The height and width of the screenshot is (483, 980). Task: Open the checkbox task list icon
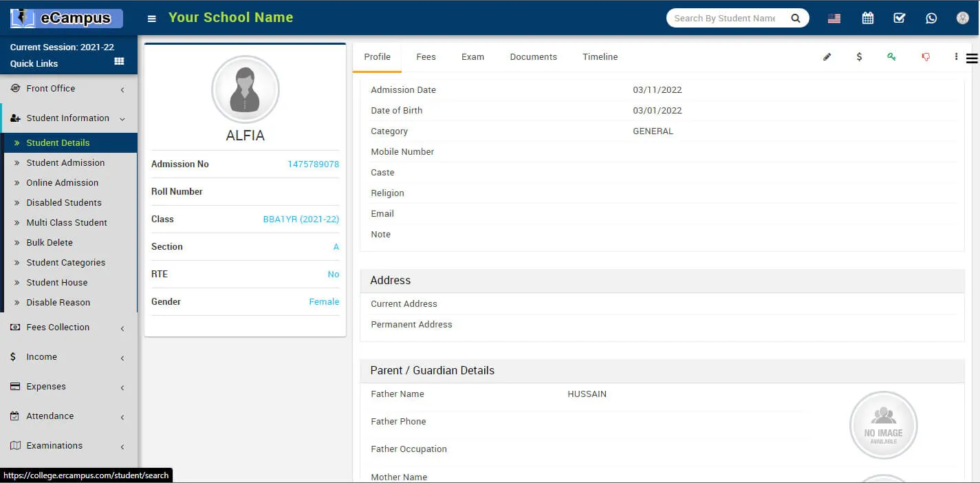[x=900, y=19]
